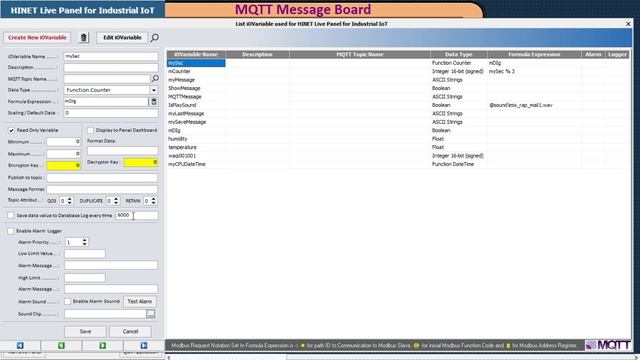
Task: Adjust the QOS spinner arrows
Action: pos(70,201)
